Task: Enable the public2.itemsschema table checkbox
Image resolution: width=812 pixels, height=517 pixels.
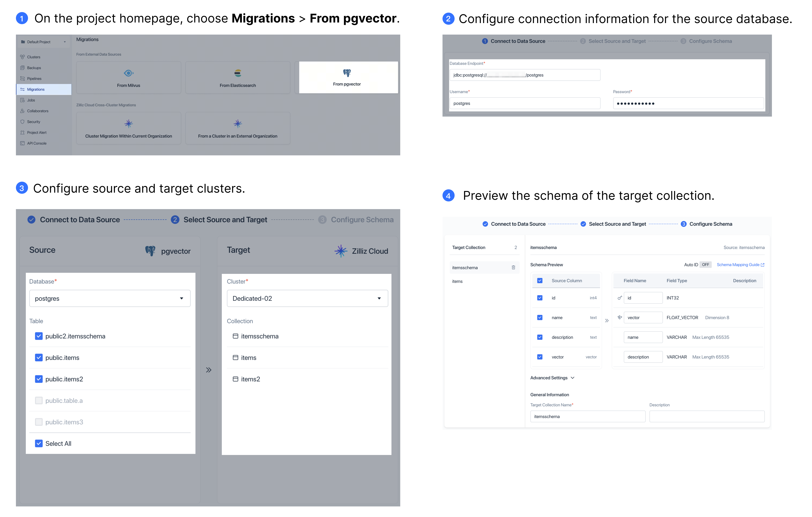Action: coord(38,336)
